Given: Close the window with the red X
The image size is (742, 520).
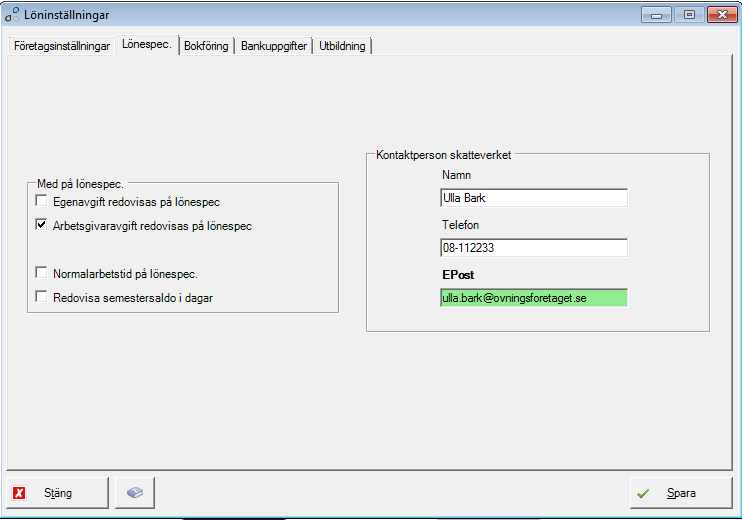Looking at the screenshot, I should coord(722,15).
